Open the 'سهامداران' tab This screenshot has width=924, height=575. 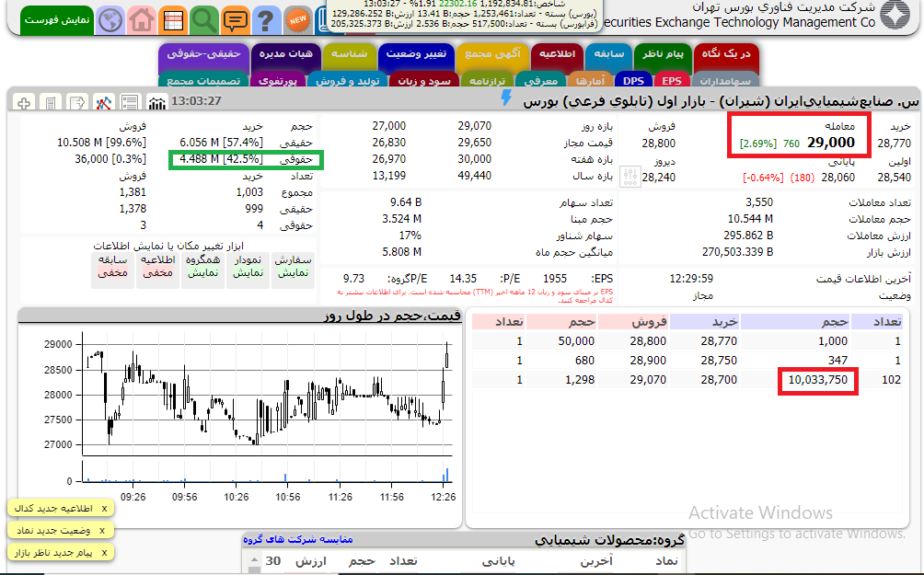725,81
